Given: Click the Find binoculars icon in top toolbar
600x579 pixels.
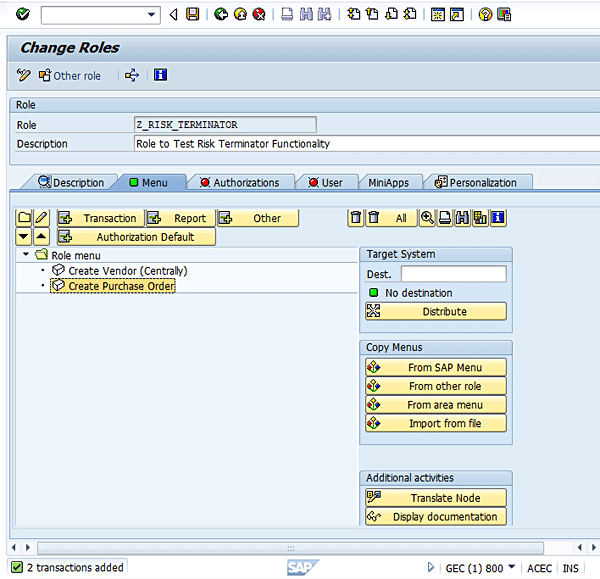Looking at the screenshot, I should (306, 15).
